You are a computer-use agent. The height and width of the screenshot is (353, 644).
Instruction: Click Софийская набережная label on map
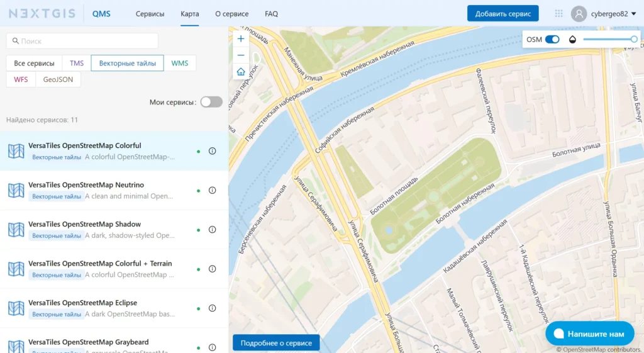pyautogui.click(x=345, y=130)
